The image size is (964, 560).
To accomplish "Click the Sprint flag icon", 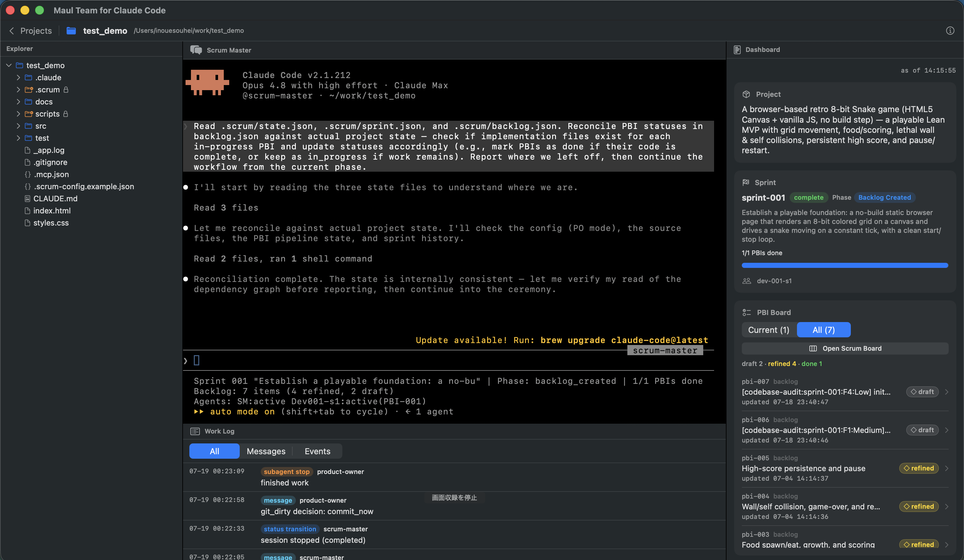I will click(x=746, y=182).
